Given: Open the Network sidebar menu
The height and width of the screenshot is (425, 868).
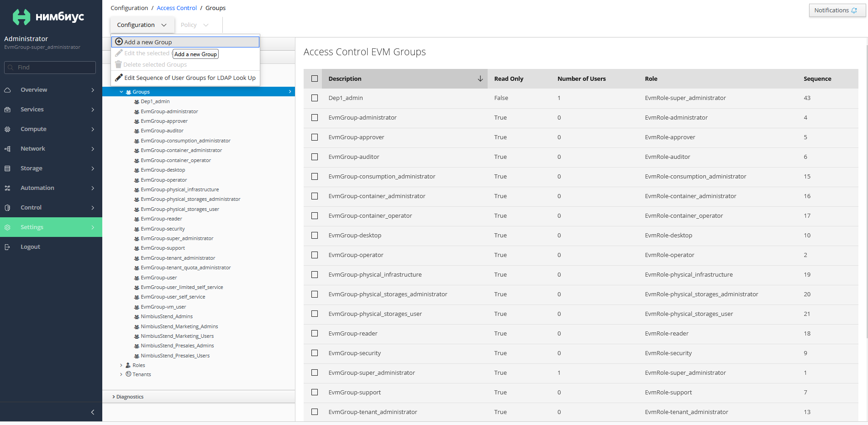Looking at the screenshot, I should point(51,149).
